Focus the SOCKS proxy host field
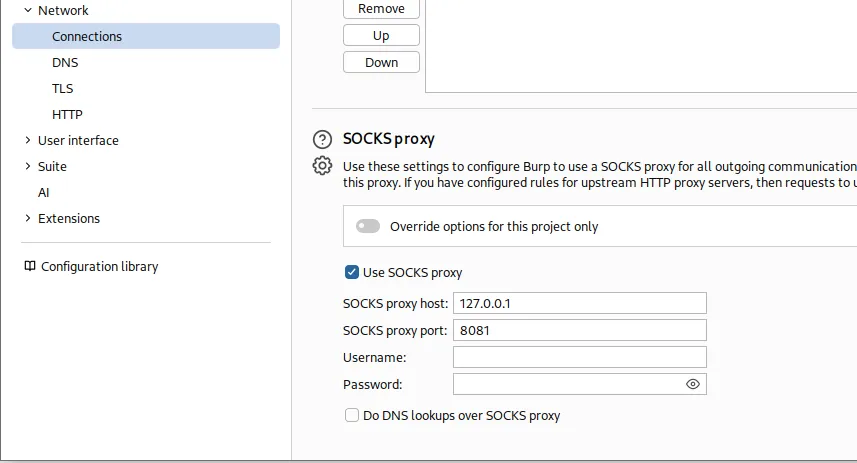This screenshot has width=857, height=463. [580, 303]
